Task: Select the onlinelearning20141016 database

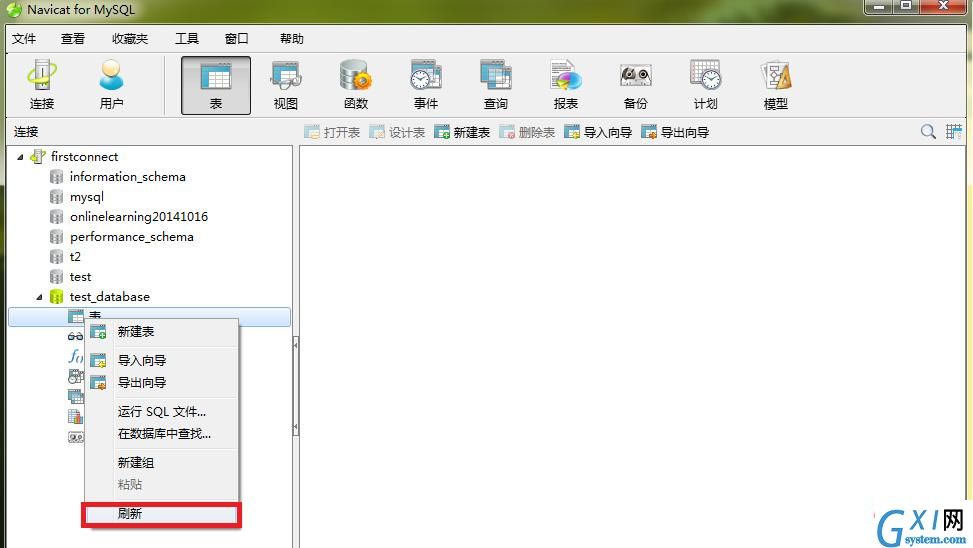Action: tap(139, 217)
